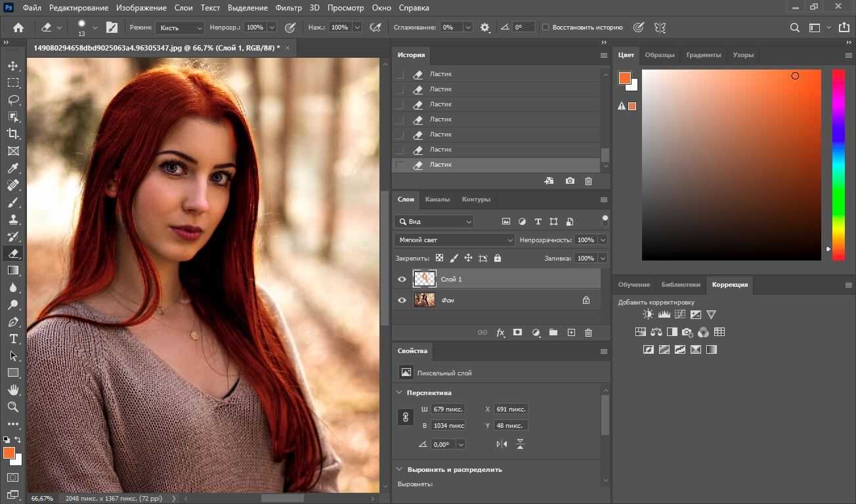The height and width of the screenshot is (504, 856).
Task: Select the Crop tool
Action: click(x=13, y=134)
